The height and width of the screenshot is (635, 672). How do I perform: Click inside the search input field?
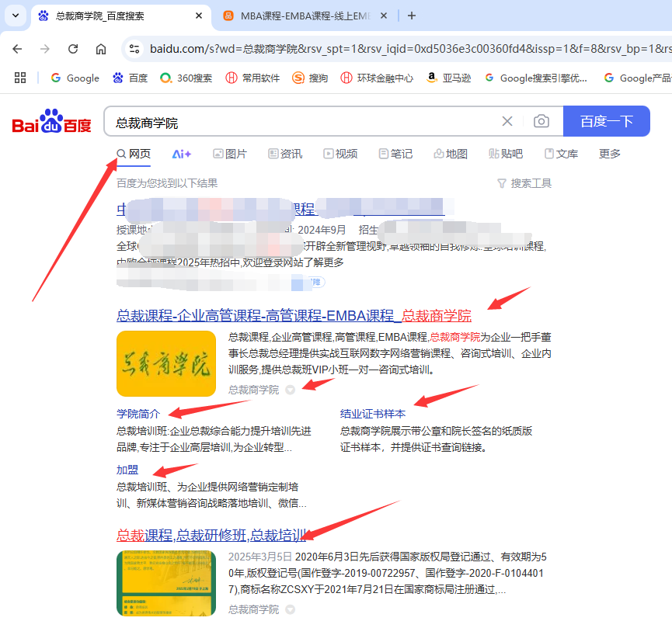[311, 121]
